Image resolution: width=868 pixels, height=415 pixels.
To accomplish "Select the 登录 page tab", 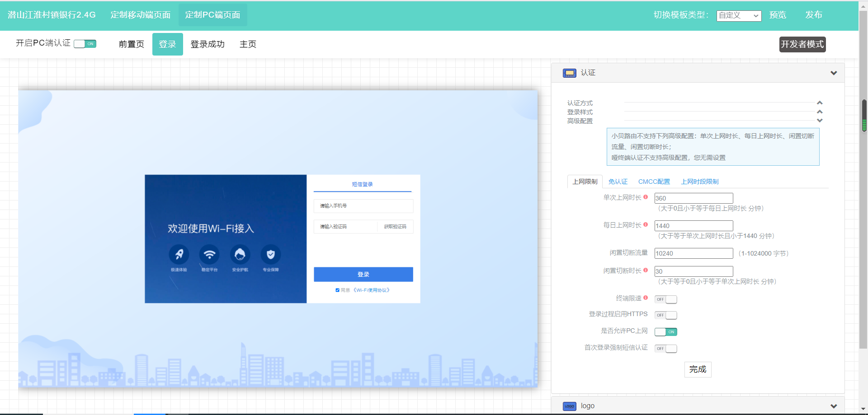I will [168, 44].
